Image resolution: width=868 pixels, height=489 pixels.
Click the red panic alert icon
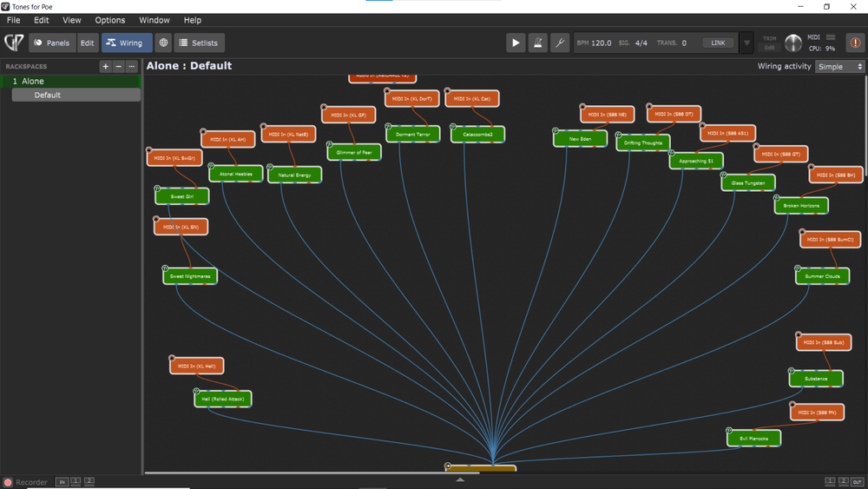(856, 43)
